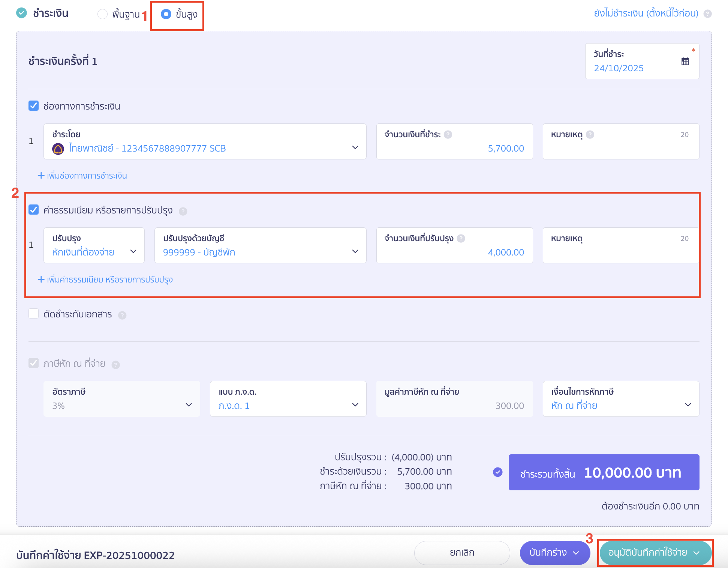This screenshot has width=728, height=568.
Task: Enable the ตัดชำระกับเอกสาร checkbox
Action: (x=34, y=314)
